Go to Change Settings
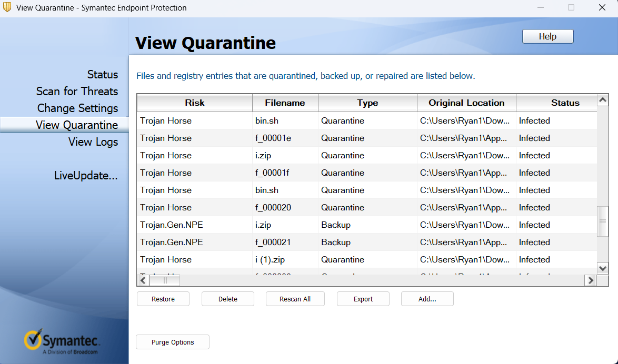Viewport: 618px width, 364px height. coord(77,108)
